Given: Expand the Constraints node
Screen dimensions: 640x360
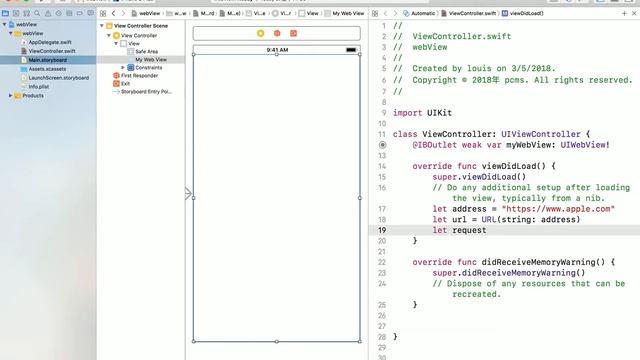Looking at the screenshot, I should 123,67.
